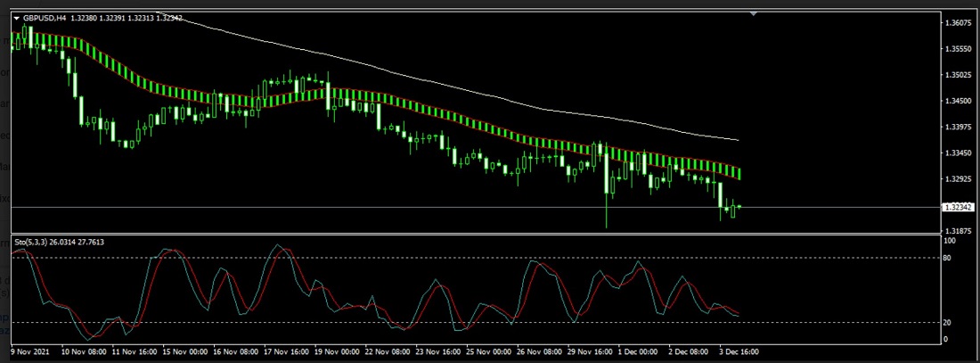Click the 1.35025 price scale label
Image resolution: width=980 pixels, height=363 pixels.
coord(959,76)
